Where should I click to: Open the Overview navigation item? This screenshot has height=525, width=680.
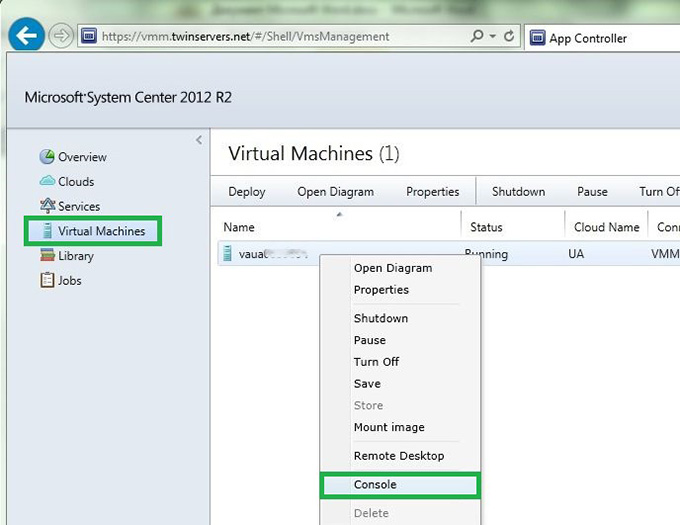[82, 157]
